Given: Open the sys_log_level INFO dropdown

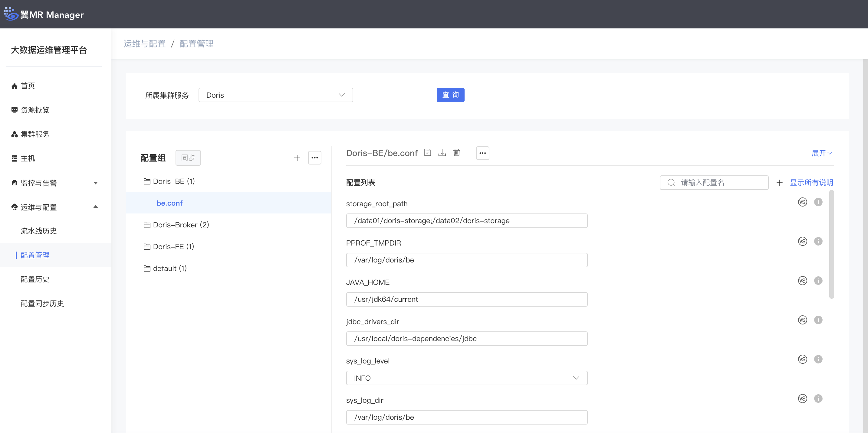Looking at the screenshot, I should pyautogui.click(x=466, y=378).
